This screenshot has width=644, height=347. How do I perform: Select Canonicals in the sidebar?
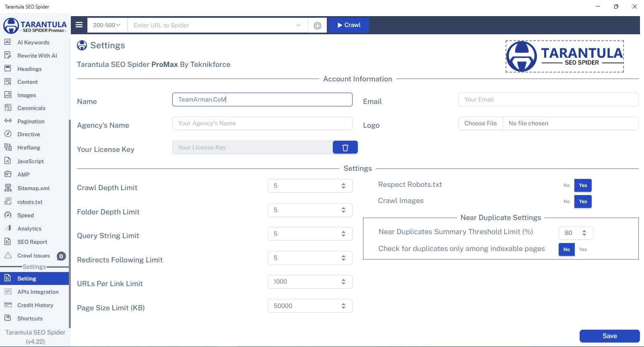(x=31, y=108)
